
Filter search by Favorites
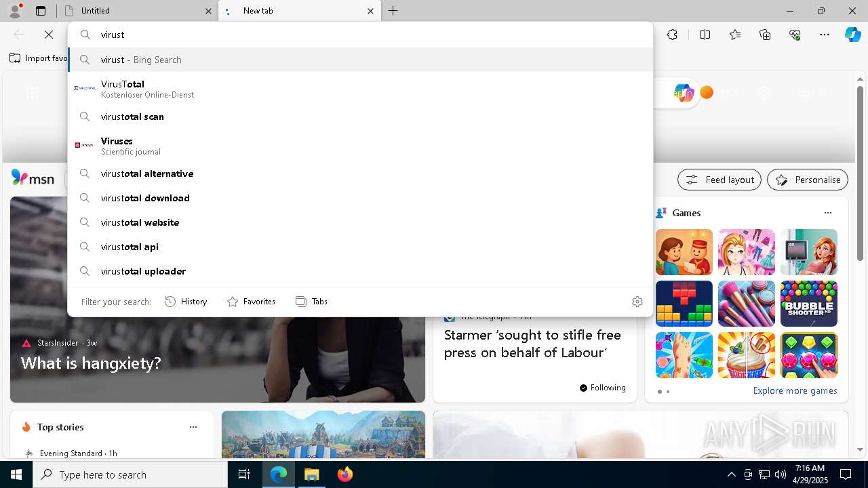(251, 302)
